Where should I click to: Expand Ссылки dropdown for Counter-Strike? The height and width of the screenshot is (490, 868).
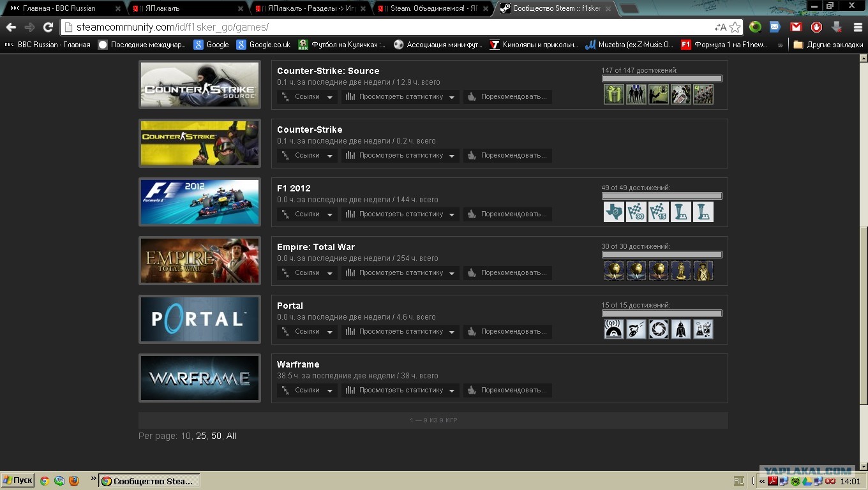[x=307, y=156]
